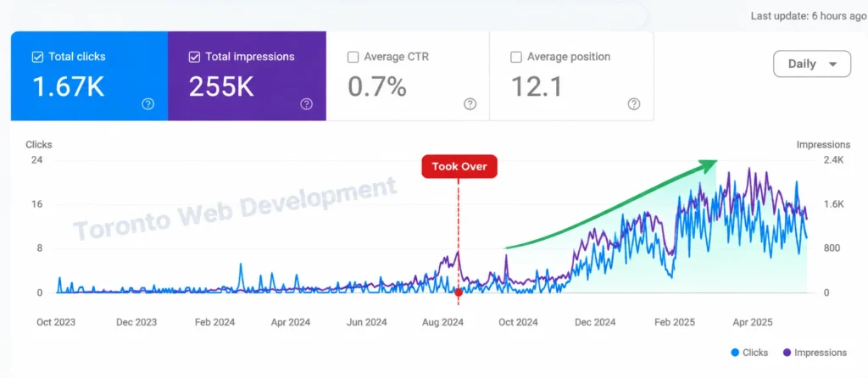Viewport: 868px width, 378px height.
Task: Enable the Average CTR checkbox
Action: [353, 57]
